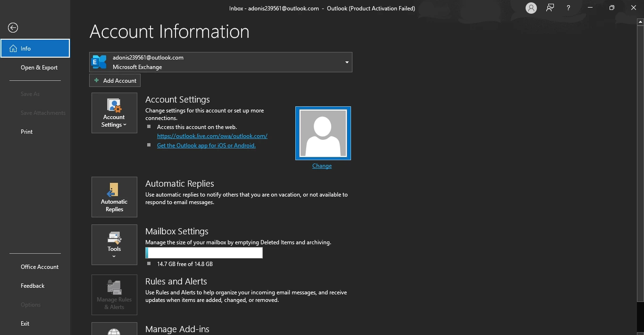
Task: Select the Info tab in sidebar
Action: click(x=35, y=49)
